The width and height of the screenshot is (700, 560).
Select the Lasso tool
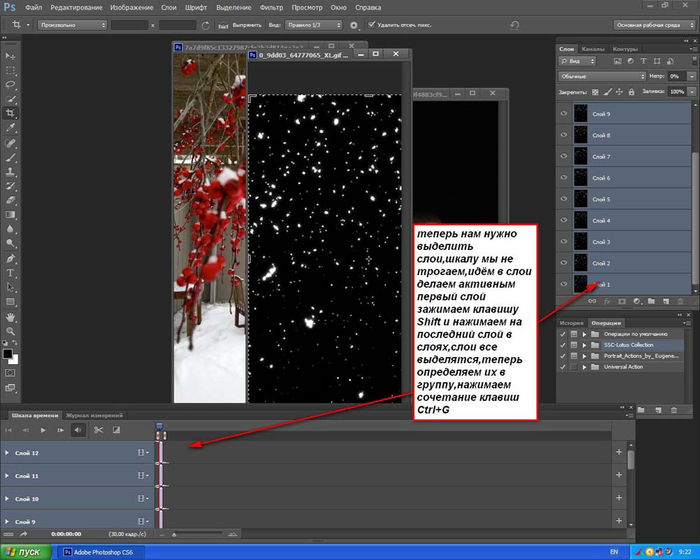coord(10,85)
